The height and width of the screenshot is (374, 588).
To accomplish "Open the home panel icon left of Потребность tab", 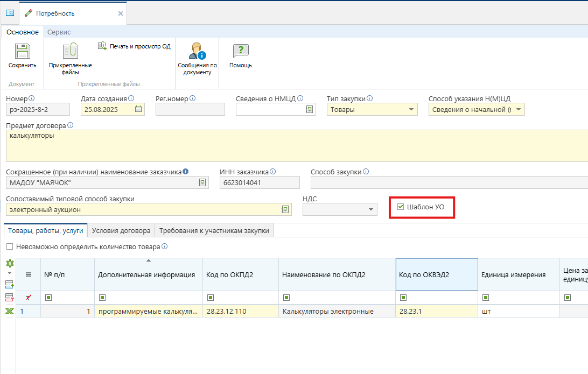I will coord(10,13).
